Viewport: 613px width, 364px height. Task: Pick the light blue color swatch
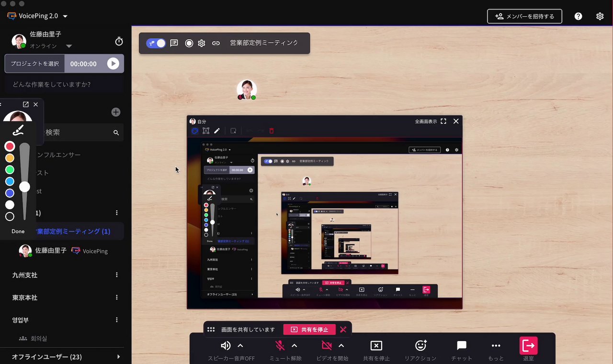[10, 181]
